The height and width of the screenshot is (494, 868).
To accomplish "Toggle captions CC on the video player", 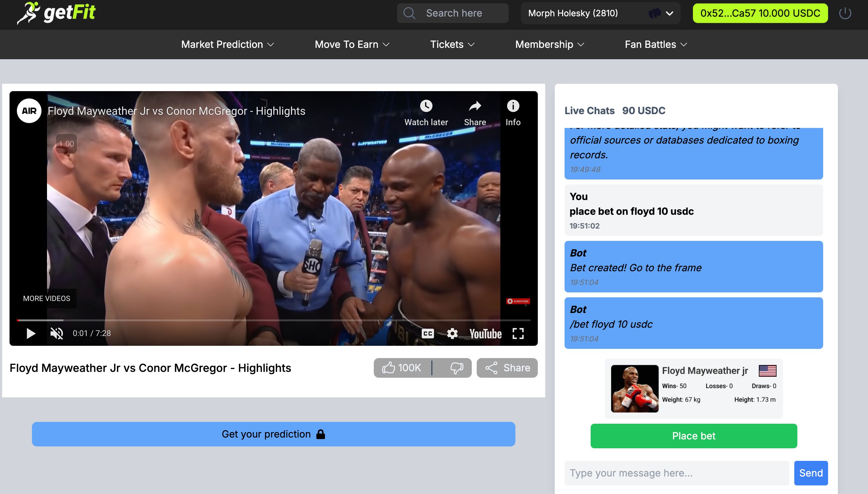I will 428,333.
